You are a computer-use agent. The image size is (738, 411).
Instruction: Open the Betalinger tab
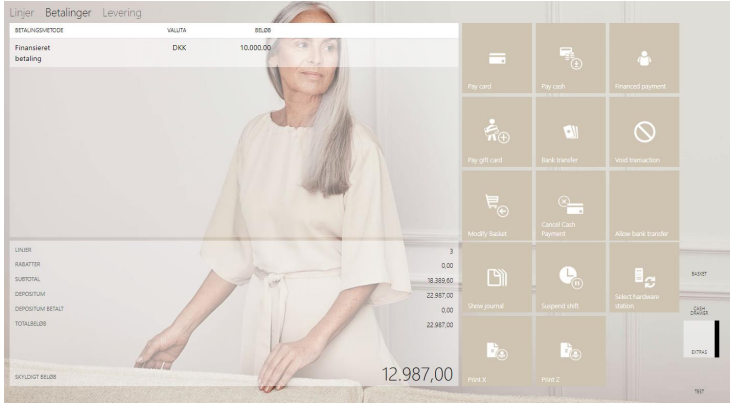pos(68,13)
